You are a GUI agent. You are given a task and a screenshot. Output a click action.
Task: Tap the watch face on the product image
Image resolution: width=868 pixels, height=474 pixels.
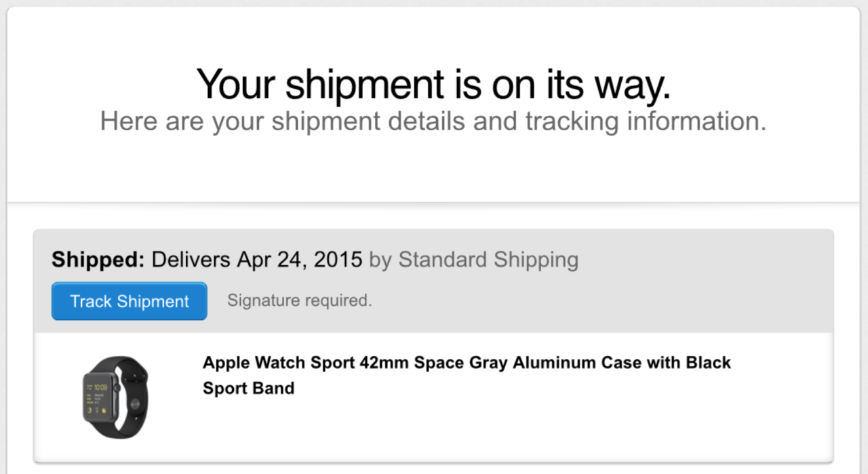[x=96, y=395]
